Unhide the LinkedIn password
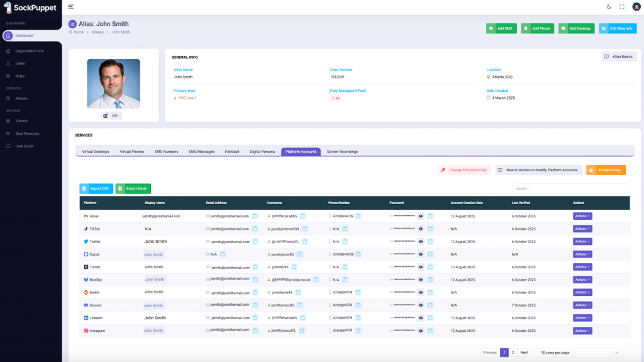644x362 pixels. (421, 318)
